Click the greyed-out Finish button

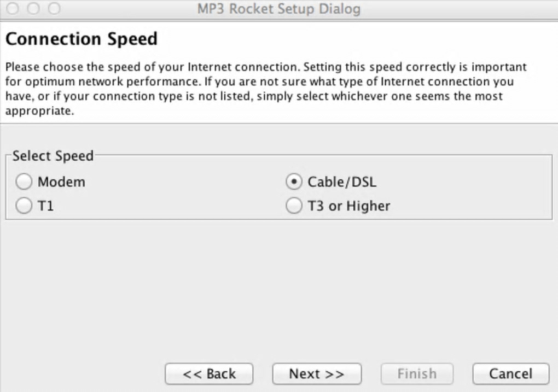tap(417, 374)
